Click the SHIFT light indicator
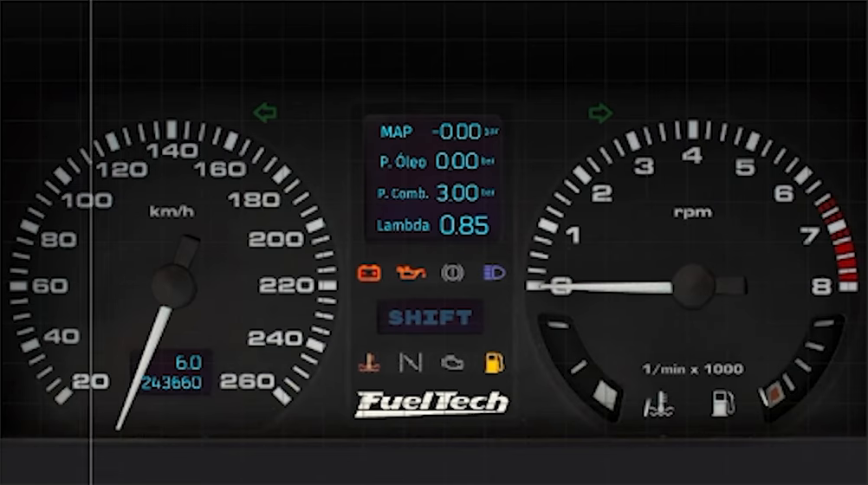 431,317
